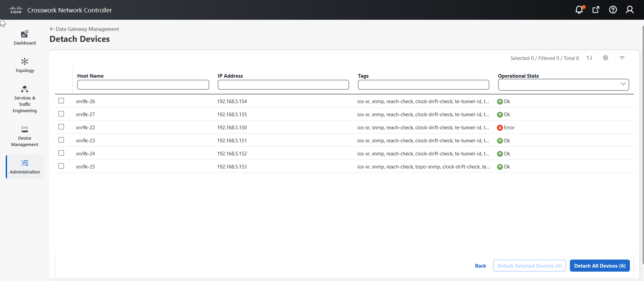The width and height of the screenshot is (644, 281).
Task: Click the IP Address column header
Action: coord(230,76)
